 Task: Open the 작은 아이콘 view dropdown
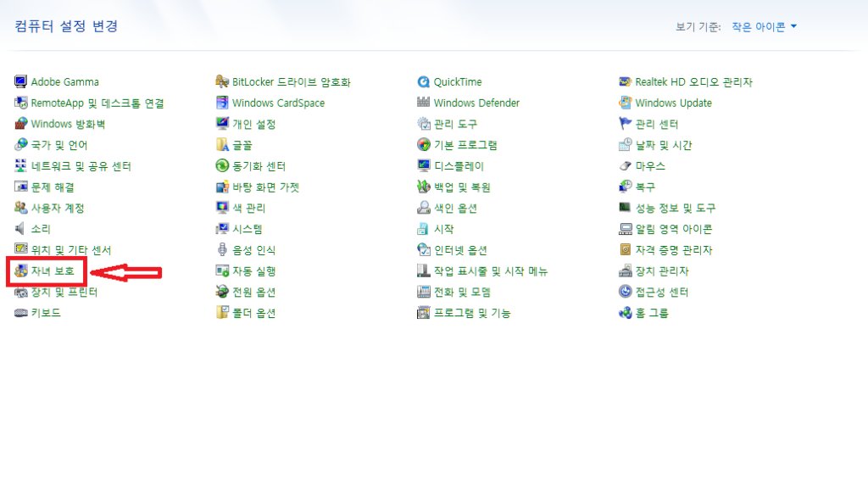pos(764,26)
